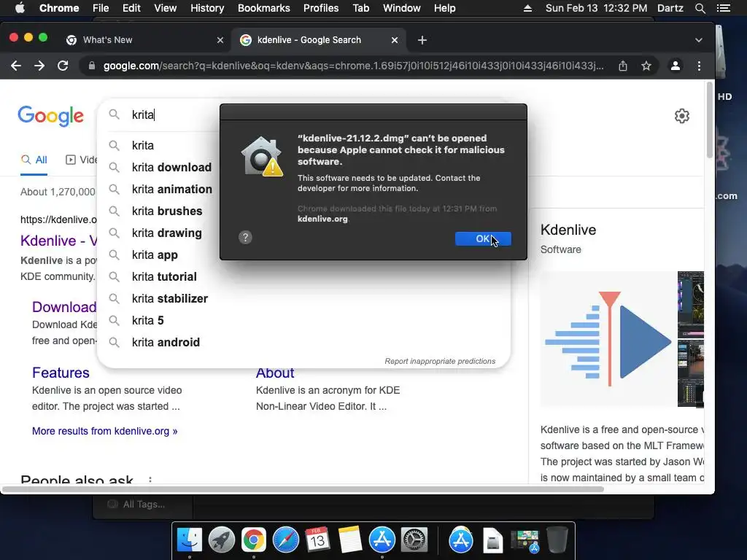Open the Apple menu
747x560 pixels.
tap(20, 8)
